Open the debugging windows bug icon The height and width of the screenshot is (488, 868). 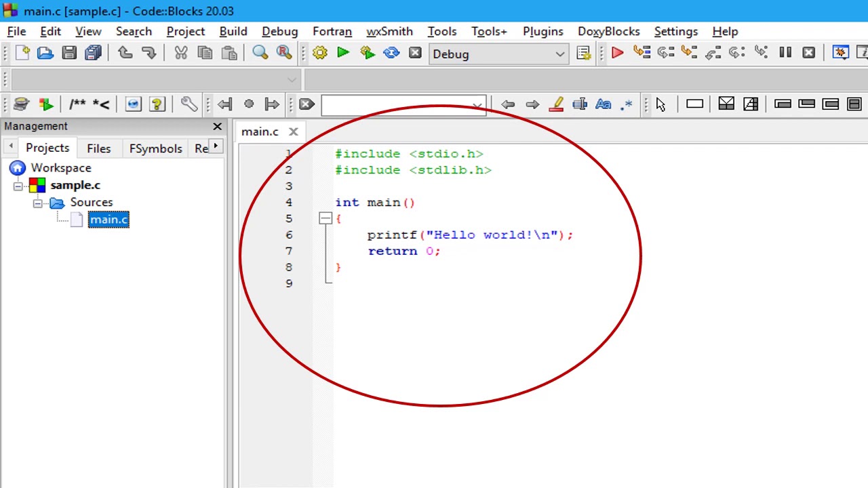[841, 53]
